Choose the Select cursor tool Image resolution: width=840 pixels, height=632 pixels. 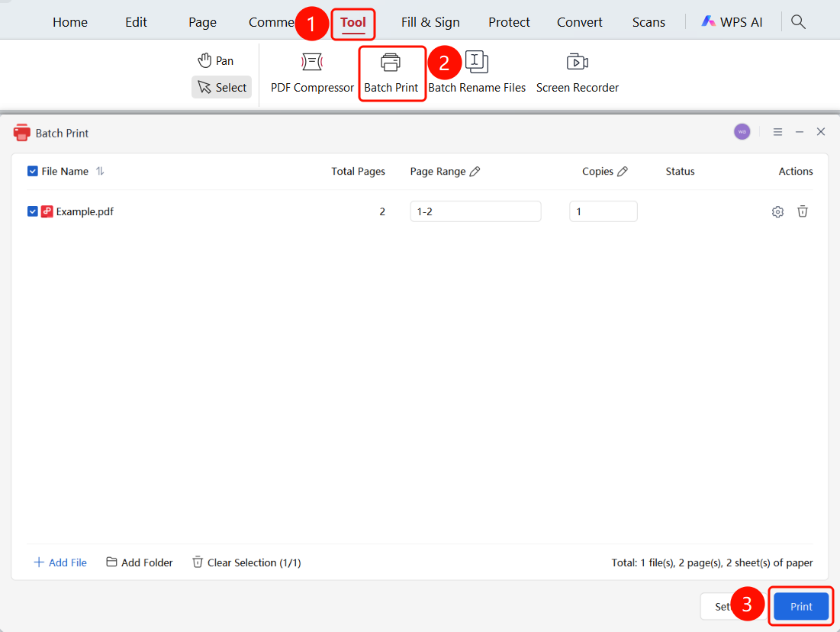(x=222, y=87)
